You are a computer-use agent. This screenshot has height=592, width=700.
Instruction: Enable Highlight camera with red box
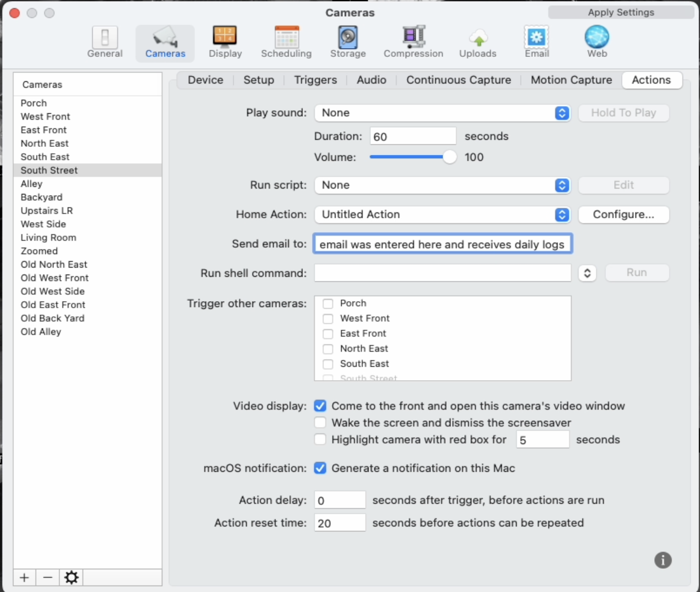tap(320, 439)
